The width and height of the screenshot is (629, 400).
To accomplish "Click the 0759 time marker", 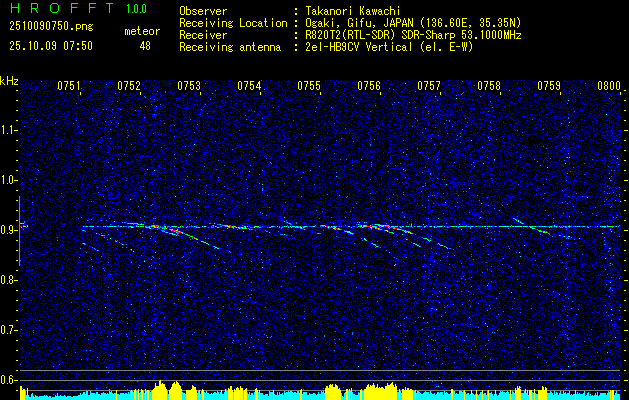I will [x=549, y=86].
